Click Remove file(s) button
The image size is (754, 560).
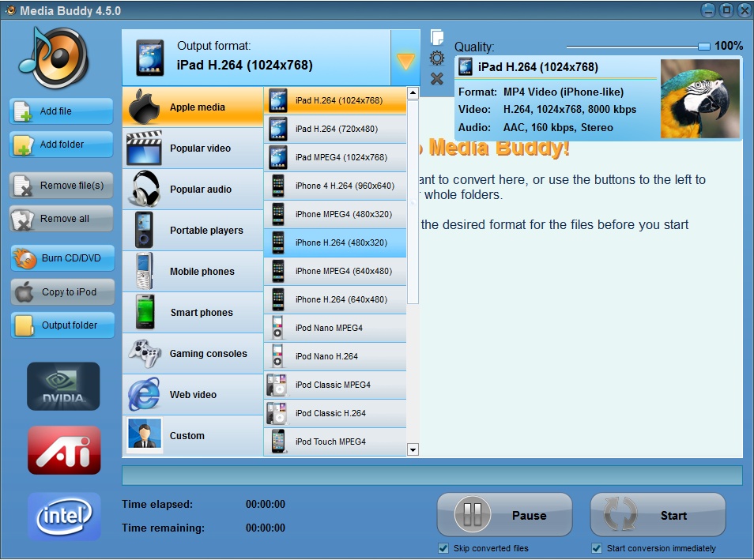(61, 185)
